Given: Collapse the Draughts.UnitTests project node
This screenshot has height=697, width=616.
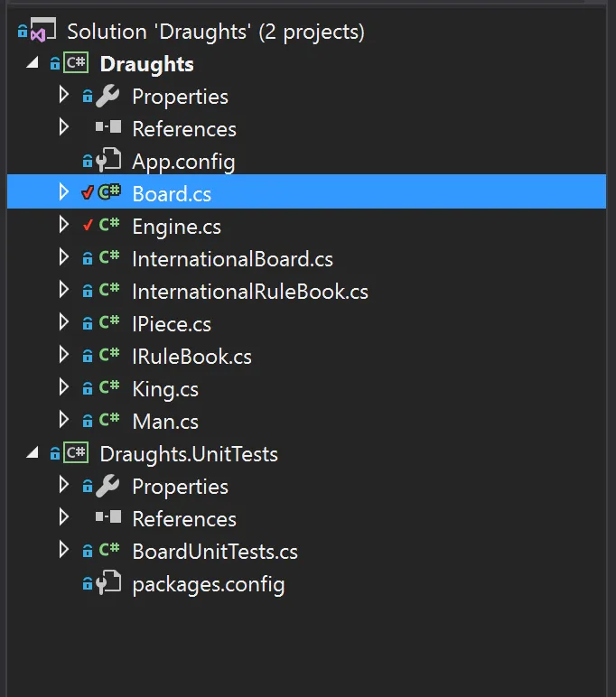Looking at the screenshot, I should (x=33, y=453).
